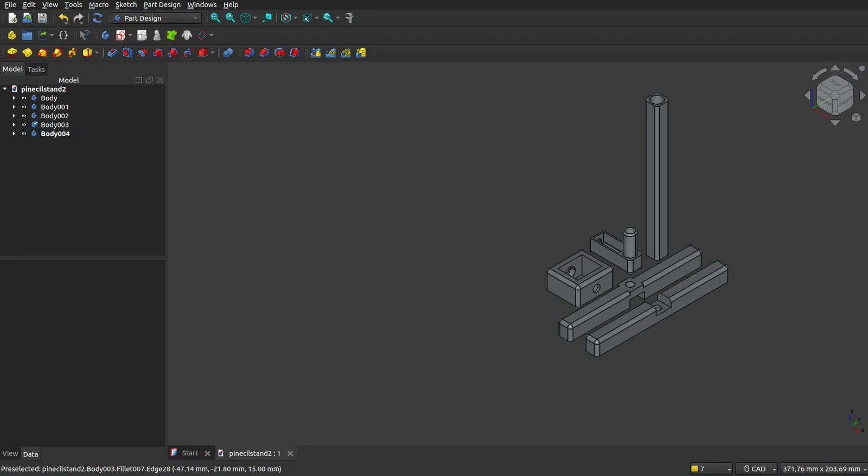Hide Body001 using its eye icon

click(x=24, y=107)
